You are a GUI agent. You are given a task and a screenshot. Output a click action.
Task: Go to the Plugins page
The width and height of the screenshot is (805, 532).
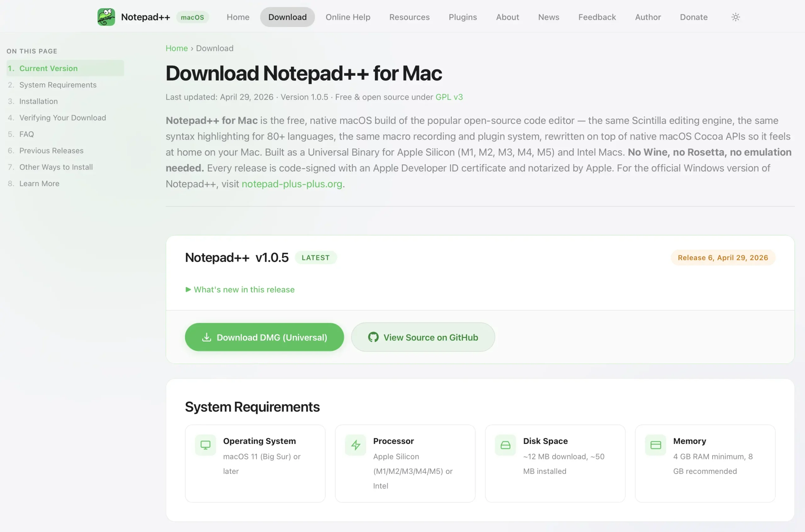(462, 17)
